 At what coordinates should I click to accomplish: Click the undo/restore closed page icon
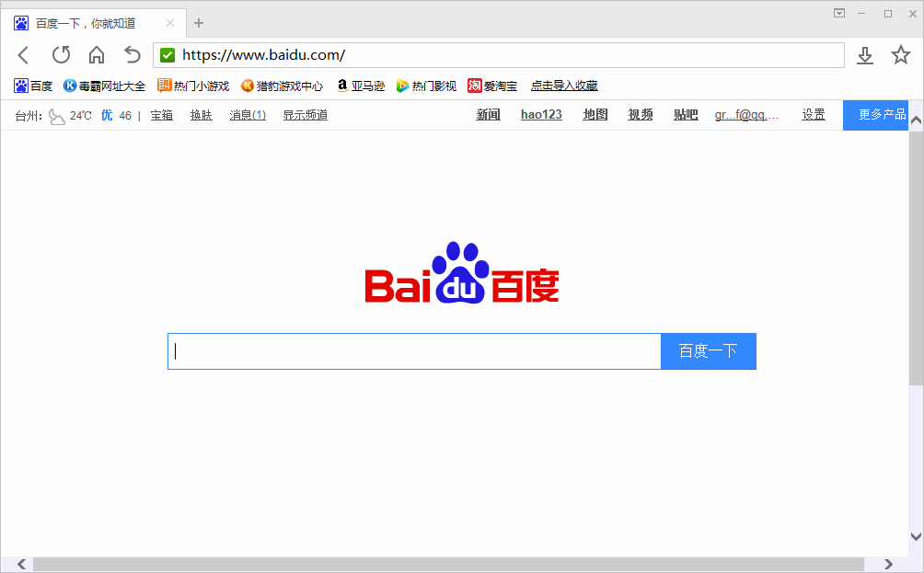(133, 55)
